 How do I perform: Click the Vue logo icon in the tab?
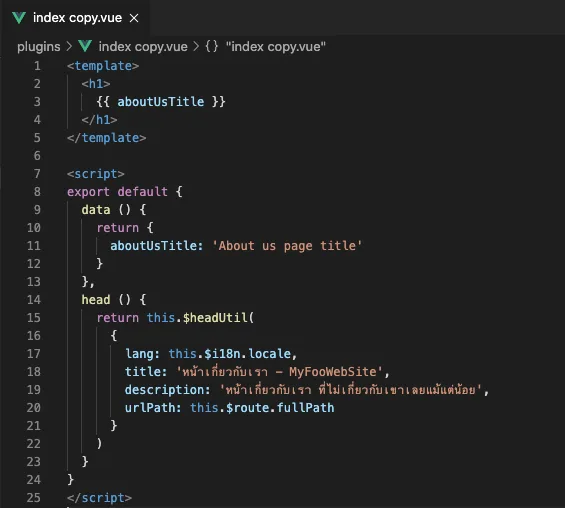19,18
